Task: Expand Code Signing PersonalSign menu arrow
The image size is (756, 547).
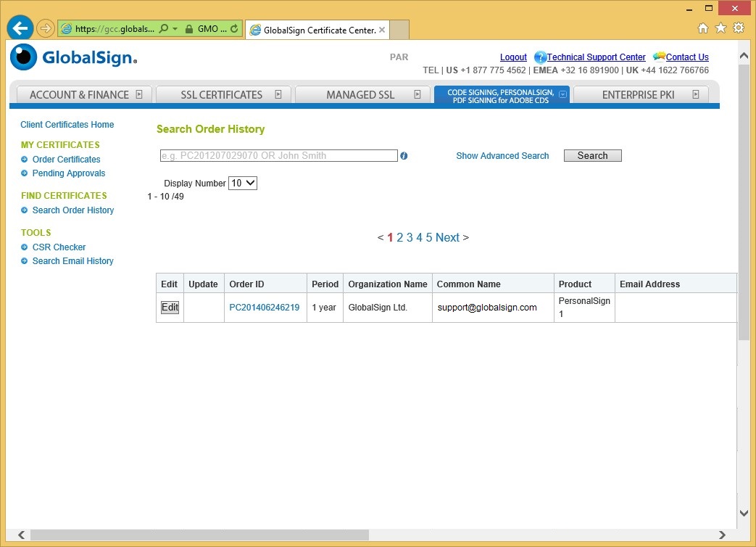Action: coord(562,94)
